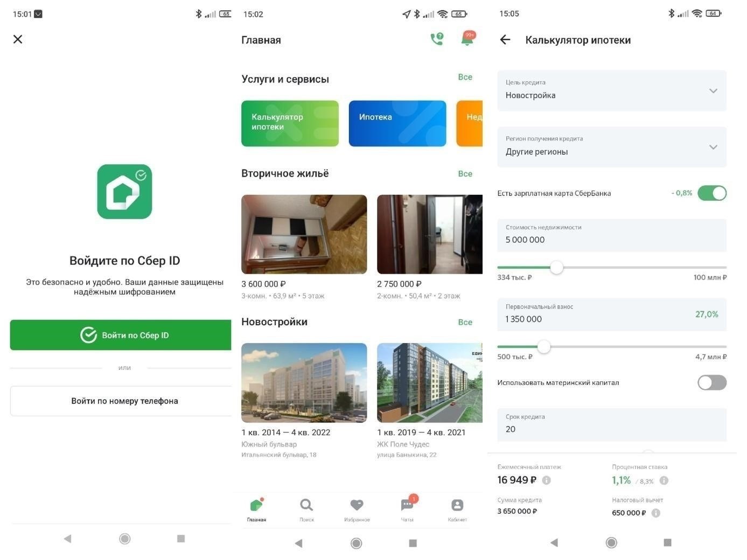Screen dimensions: 747x560
Task: Enable the maternity capital toggle
Action: (x=711, y=383)
